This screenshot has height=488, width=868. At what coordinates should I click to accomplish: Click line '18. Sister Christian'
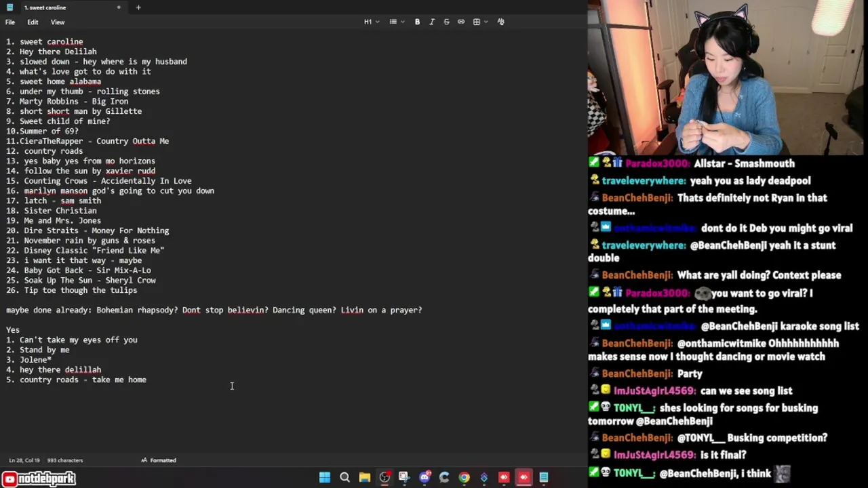[52, 211]
